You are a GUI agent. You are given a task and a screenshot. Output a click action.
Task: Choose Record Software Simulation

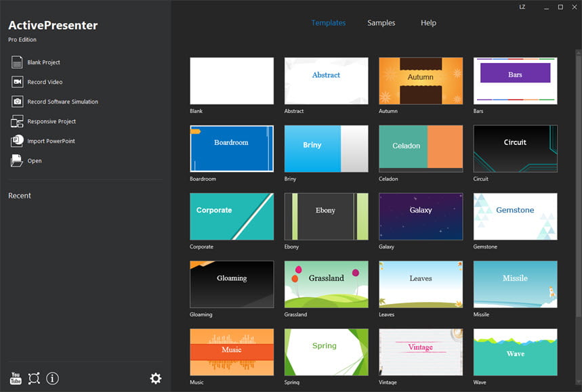[63, 102]
